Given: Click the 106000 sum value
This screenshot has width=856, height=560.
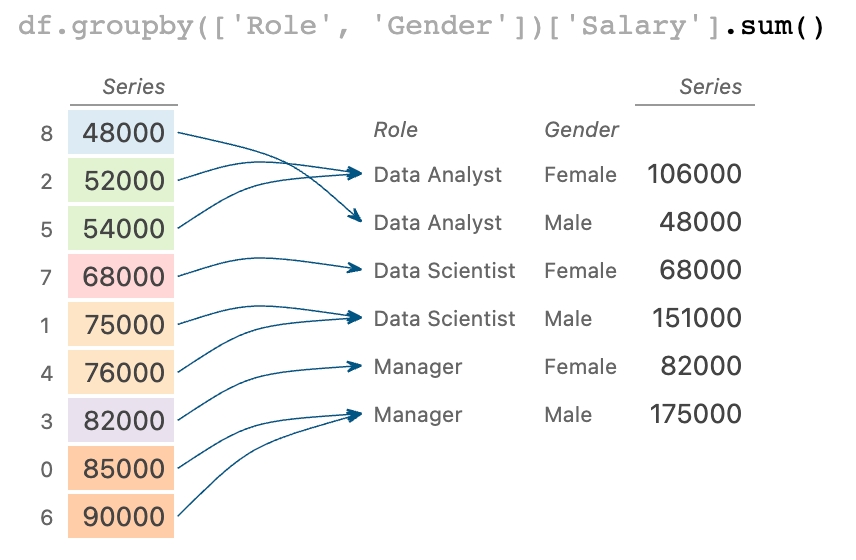Looking at the screenshot, I should (x=694, y=175).
